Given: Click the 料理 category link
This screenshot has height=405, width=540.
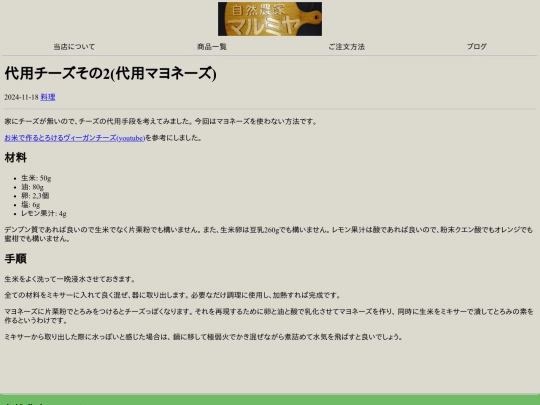Looking at the screenshot, I should click(x=48, y=97).
